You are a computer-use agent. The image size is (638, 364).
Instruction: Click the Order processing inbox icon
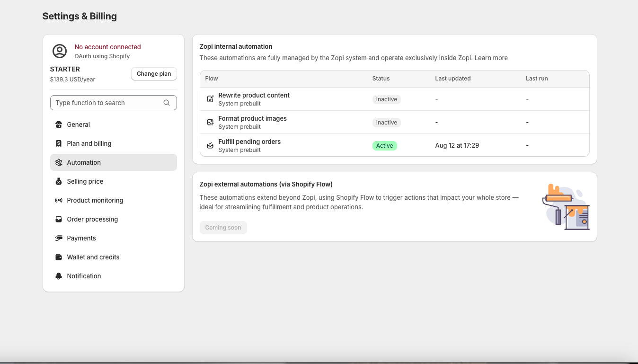coord(59,219)
